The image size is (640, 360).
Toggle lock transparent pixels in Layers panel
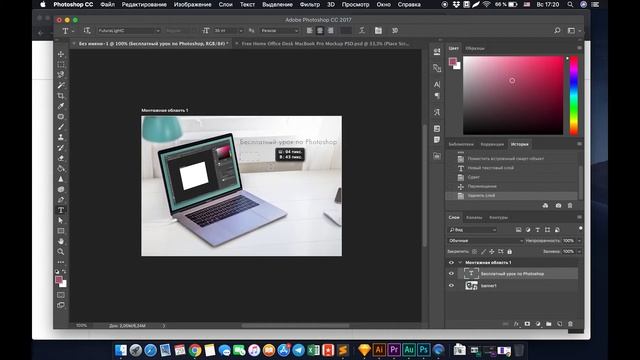tap(474, 252)
